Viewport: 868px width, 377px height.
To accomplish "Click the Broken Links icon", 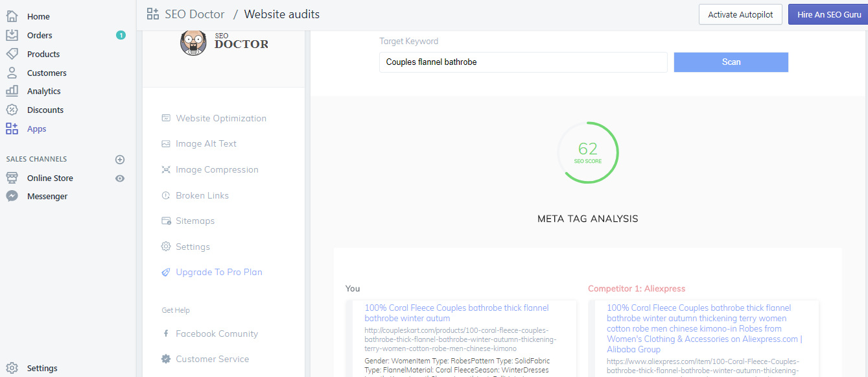I will click(x=166, y=195).
